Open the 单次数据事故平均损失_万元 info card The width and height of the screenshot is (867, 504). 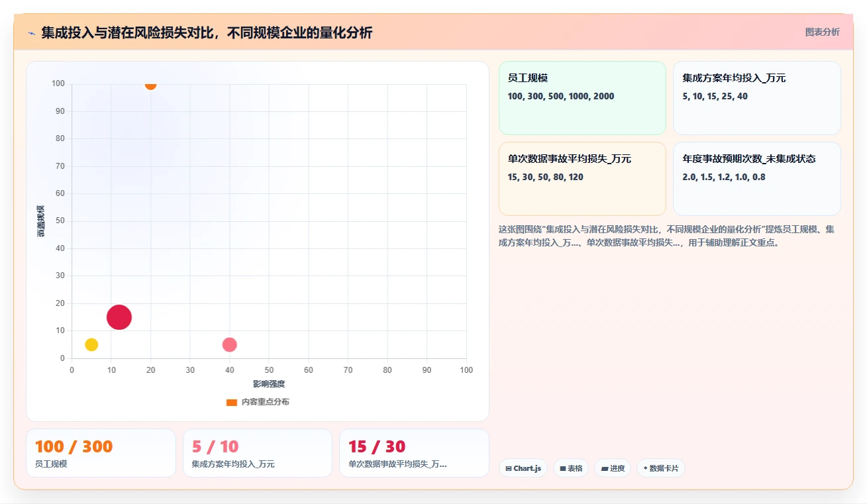click(x=582, y=179)
